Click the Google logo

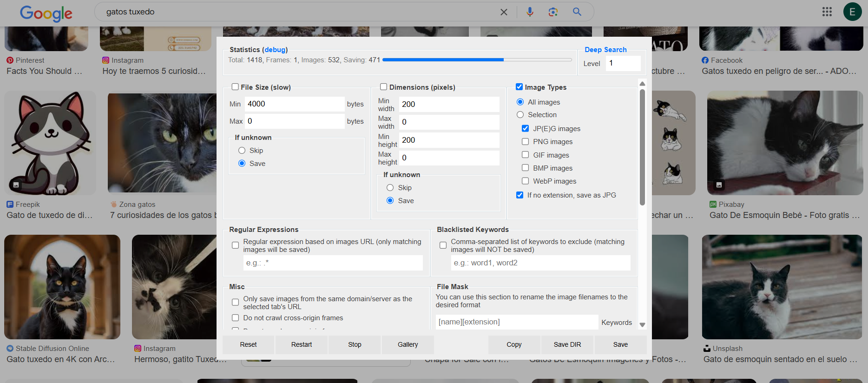(46, 13)
